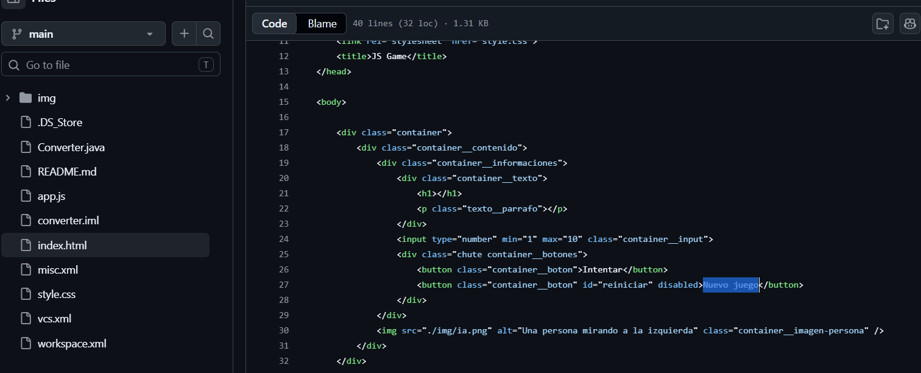Open converter.iml file

point(68,221)
